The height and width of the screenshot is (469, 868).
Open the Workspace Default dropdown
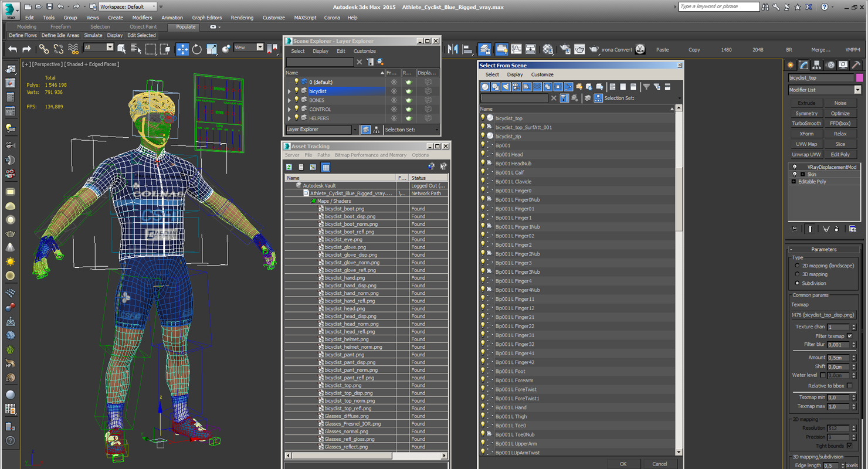coord(128,6)
